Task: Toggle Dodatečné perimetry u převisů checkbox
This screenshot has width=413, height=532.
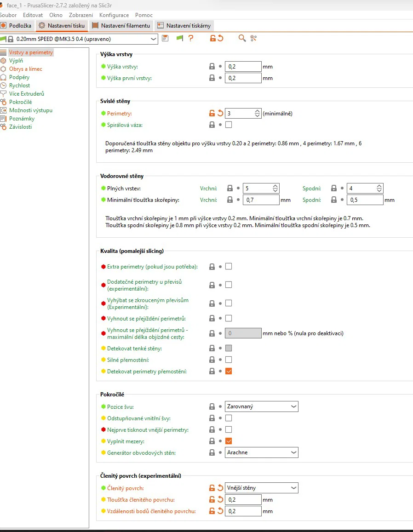Action: (x=229, y=285)
